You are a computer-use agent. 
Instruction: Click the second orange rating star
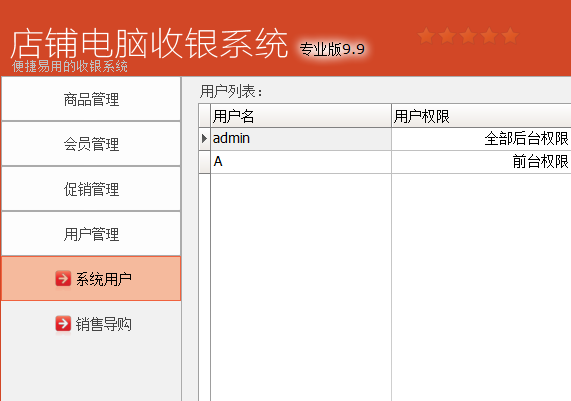tap(447, 36)
